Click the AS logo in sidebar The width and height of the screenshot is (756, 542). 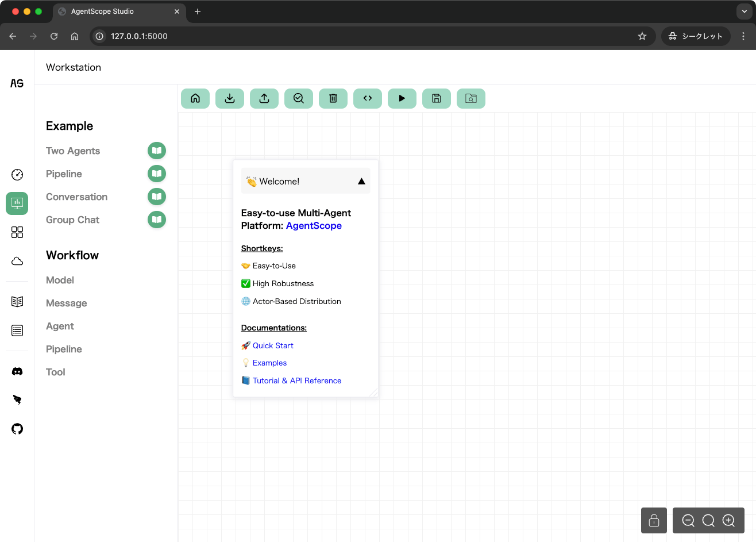[x=17, y=83]
